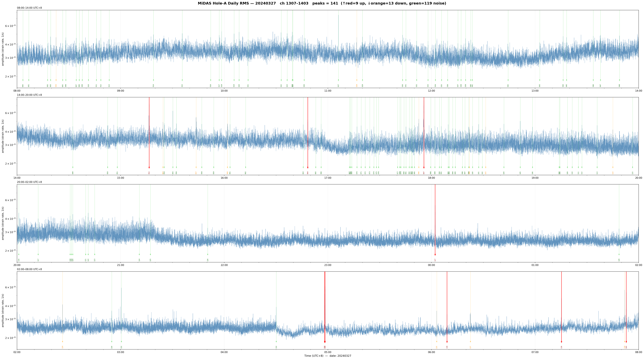The image size is (644, 359).
Task: Click the green noise marker labeled 104
Action: [x=504, y=167]
